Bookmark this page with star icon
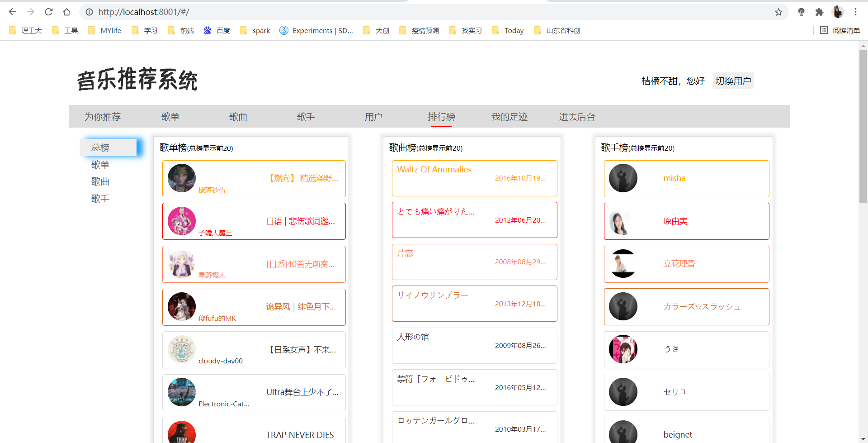The image size is (868, 443). tap(778, 12)
